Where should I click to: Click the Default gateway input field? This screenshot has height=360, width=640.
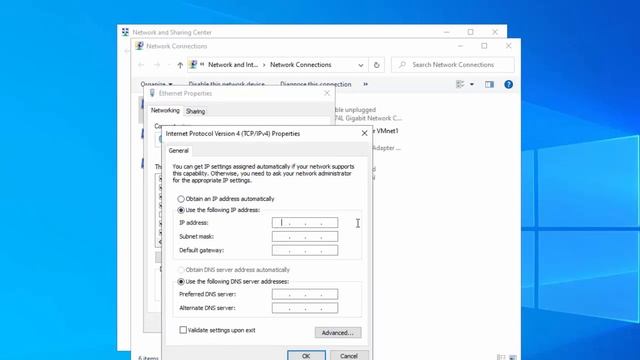coord(305,250)
